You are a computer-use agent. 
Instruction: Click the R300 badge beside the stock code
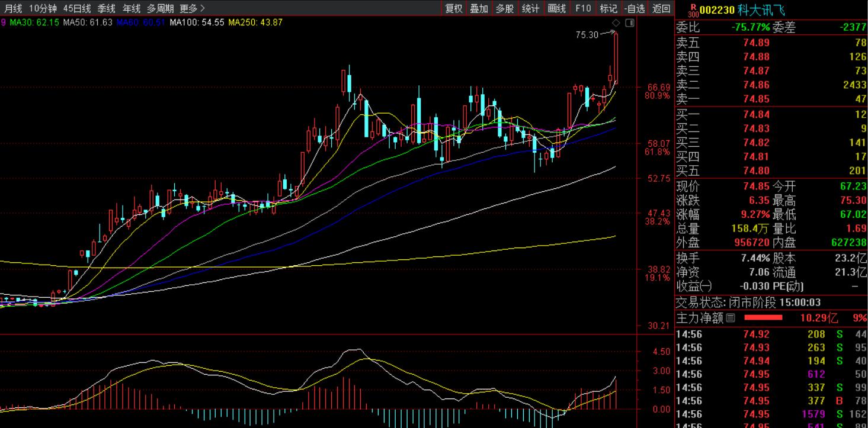(693, 10)
